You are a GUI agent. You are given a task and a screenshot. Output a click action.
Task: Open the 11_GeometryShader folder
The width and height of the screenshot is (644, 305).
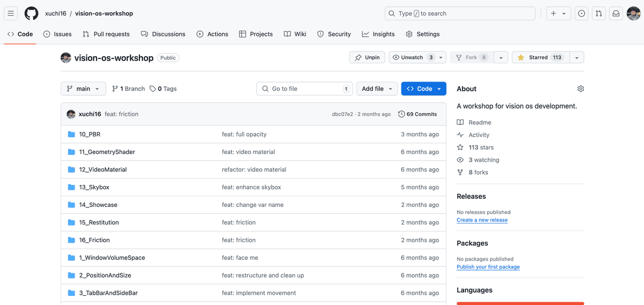107,152
